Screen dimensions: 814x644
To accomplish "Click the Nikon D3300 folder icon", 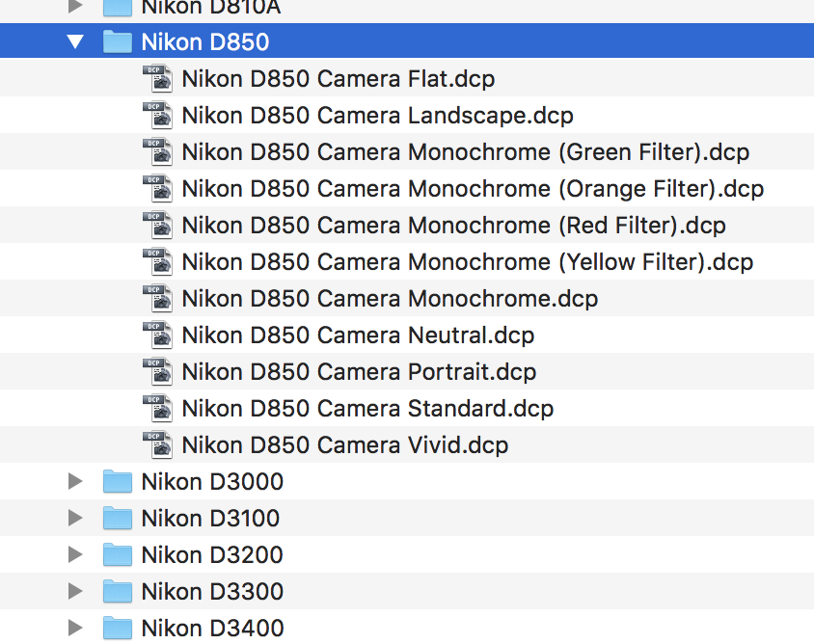I will 118,591.
